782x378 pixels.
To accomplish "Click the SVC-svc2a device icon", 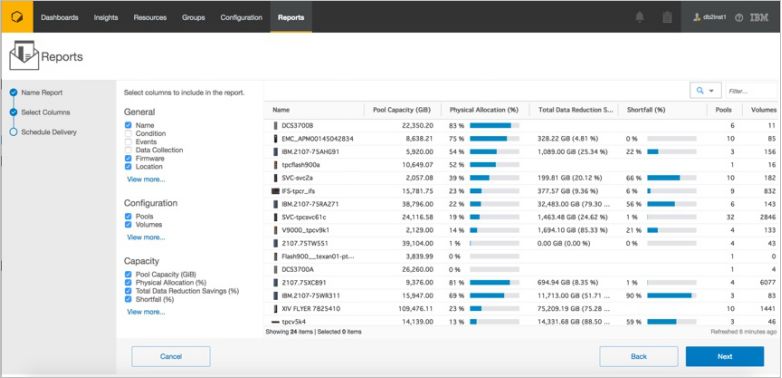I will (275, 178).
